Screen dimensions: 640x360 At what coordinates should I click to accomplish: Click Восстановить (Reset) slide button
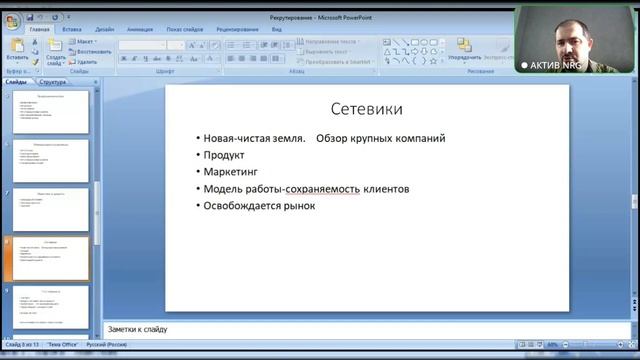click(90, 52)
